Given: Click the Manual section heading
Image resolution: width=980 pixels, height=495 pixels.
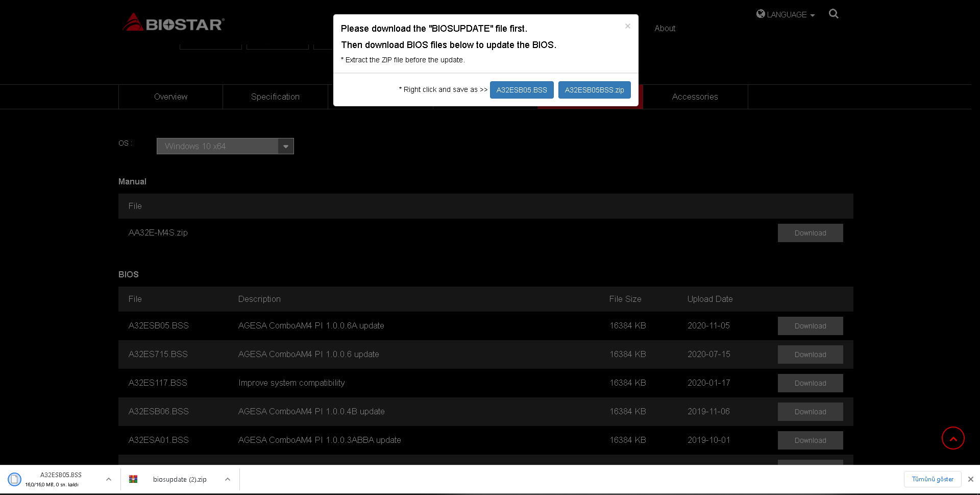Looking at the screenshot, I should click(132, 181).
